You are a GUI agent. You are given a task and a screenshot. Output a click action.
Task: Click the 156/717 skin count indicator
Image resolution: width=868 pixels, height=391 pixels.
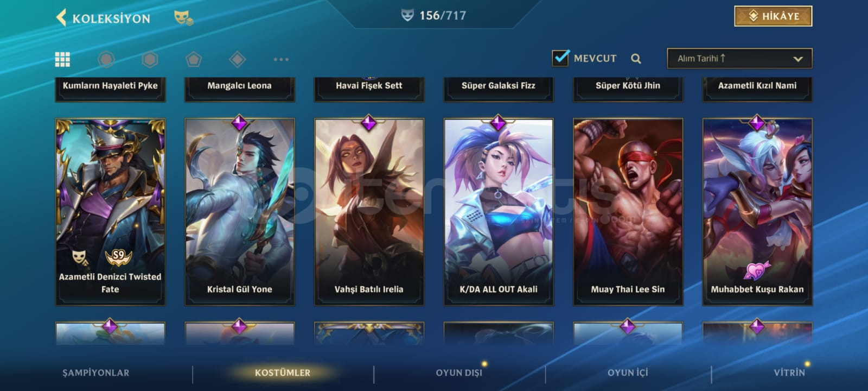tap(433, 15)
